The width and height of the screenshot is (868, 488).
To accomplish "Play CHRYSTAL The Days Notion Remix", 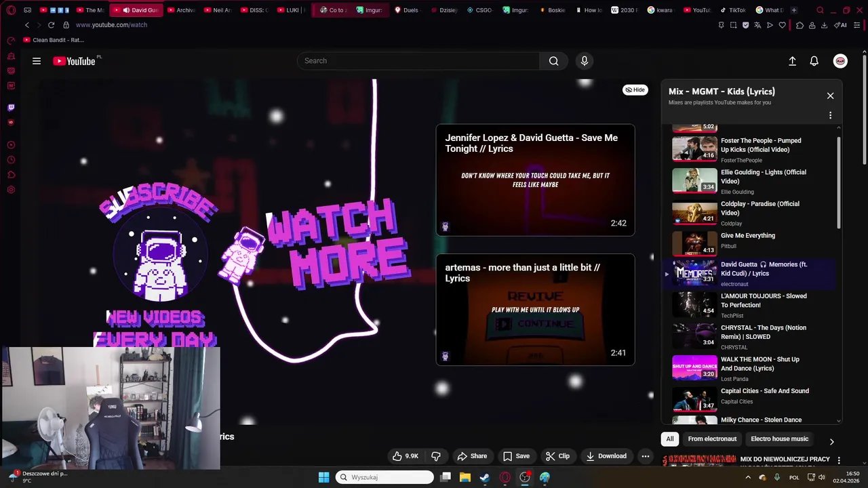I will point(751,337).
